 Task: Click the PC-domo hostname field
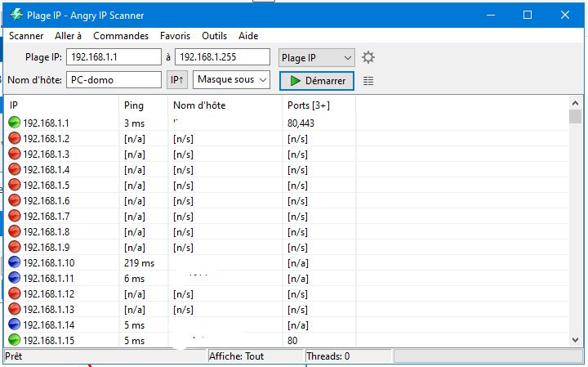tap(114, 80)
